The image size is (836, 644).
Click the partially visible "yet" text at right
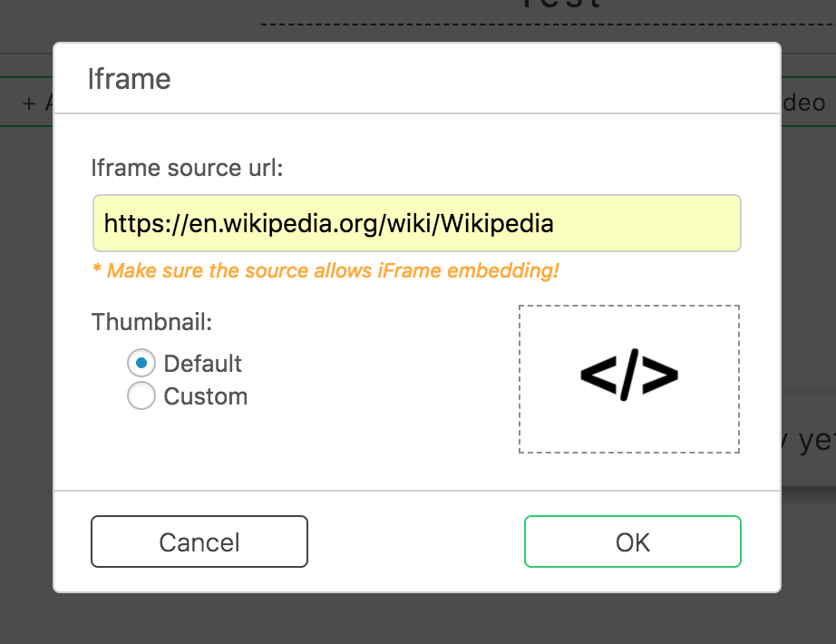point(809,441)
